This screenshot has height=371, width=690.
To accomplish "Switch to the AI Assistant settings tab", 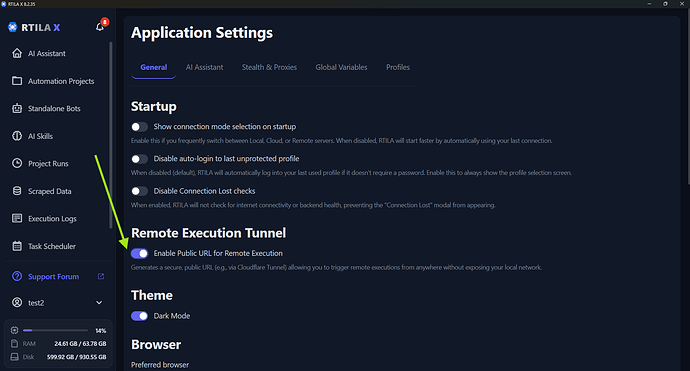I will [204, 67].
